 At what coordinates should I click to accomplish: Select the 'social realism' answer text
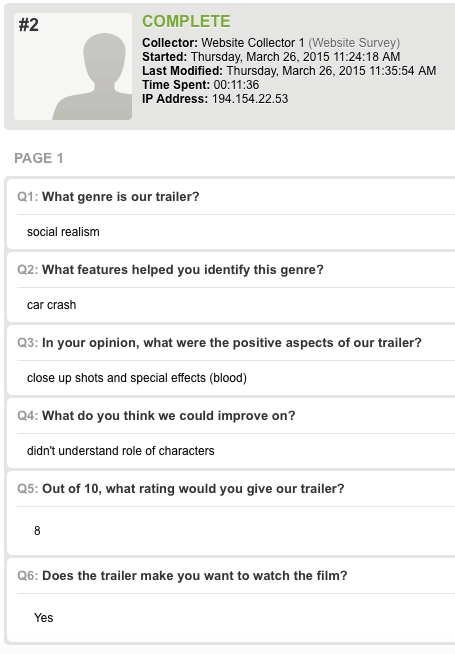[x=63, y=232]
